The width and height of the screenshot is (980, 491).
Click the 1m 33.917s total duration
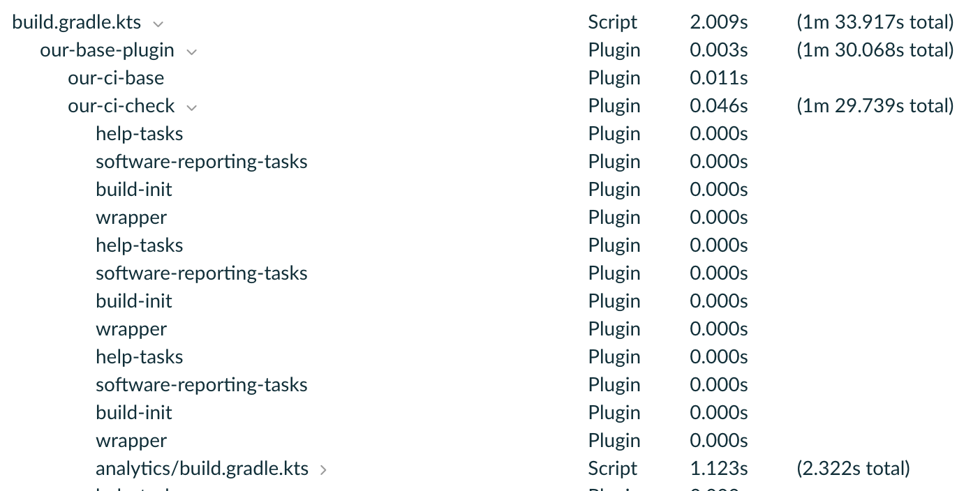(x=875, y=22)
